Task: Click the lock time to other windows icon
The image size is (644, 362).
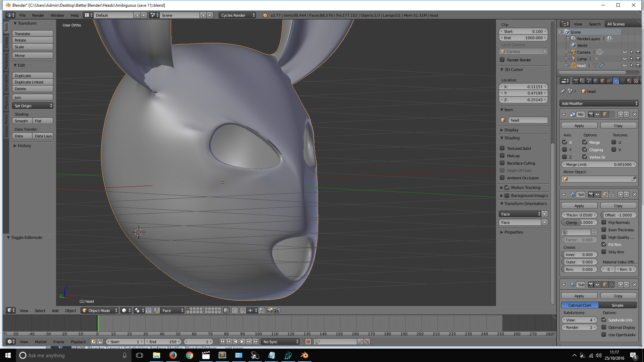Action: 100,342
